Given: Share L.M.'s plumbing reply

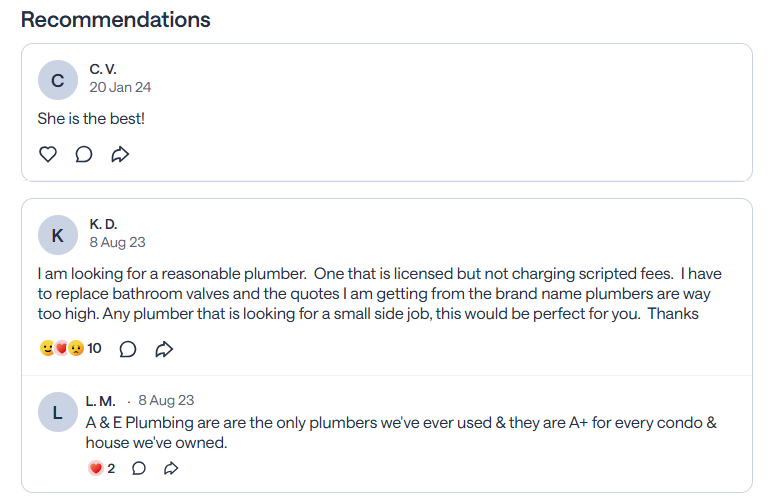Looking at the screenshot, I should pyautogui.click(x=171, y=468).
